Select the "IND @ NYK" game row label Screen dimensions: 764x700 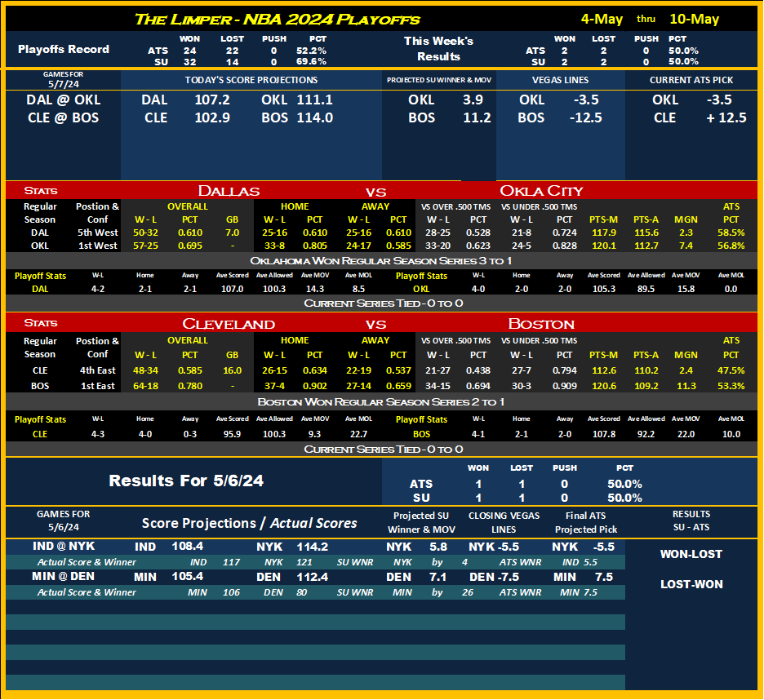64,547
